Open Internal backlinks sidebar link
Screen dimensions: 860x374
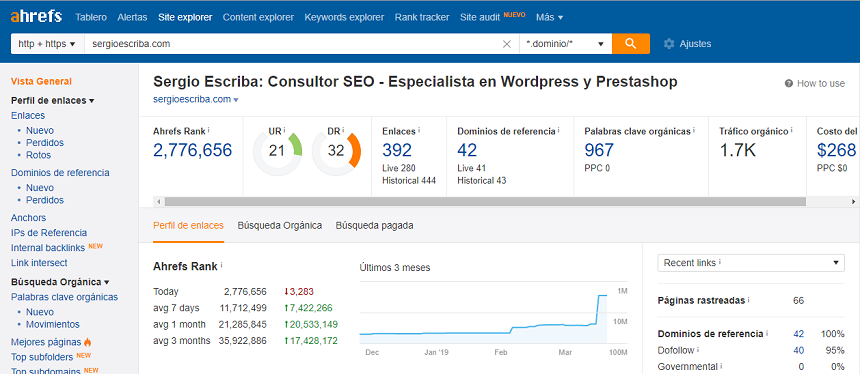(x=48, y=248)
